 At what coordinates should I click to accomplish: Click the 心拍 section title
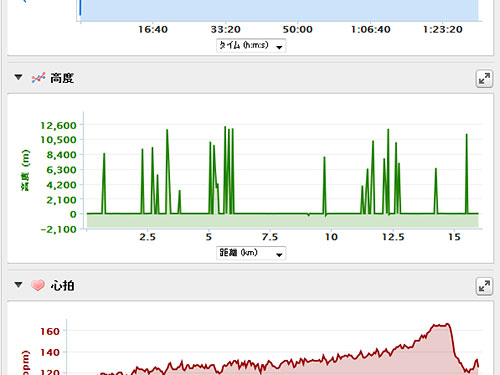[x=62, y=286]
